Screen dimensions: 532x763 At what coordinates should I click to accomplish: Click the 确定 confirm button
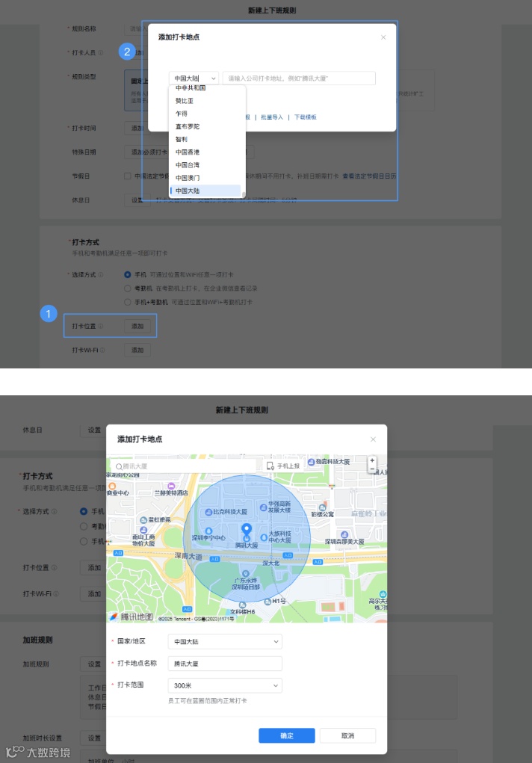[x=287, y=735]
